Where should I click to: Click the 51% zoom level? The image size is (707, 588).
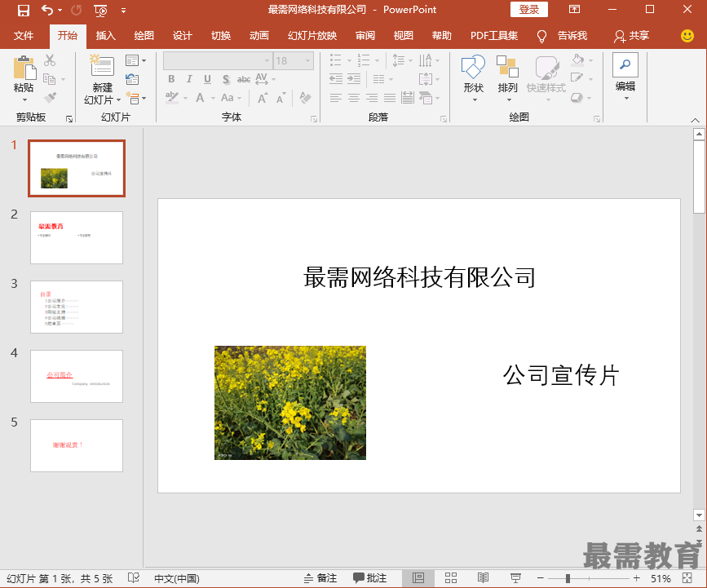(661, 578)
